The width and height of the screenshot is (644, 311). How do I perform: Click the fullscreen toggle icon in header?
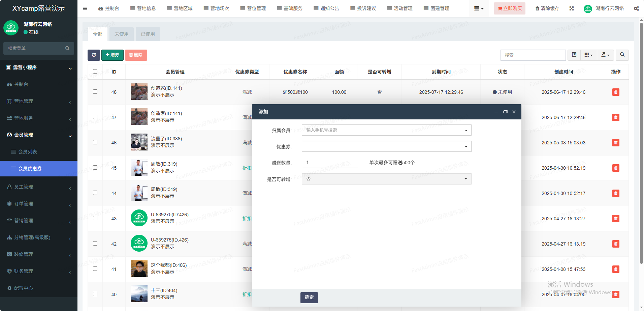pos(571,8)
